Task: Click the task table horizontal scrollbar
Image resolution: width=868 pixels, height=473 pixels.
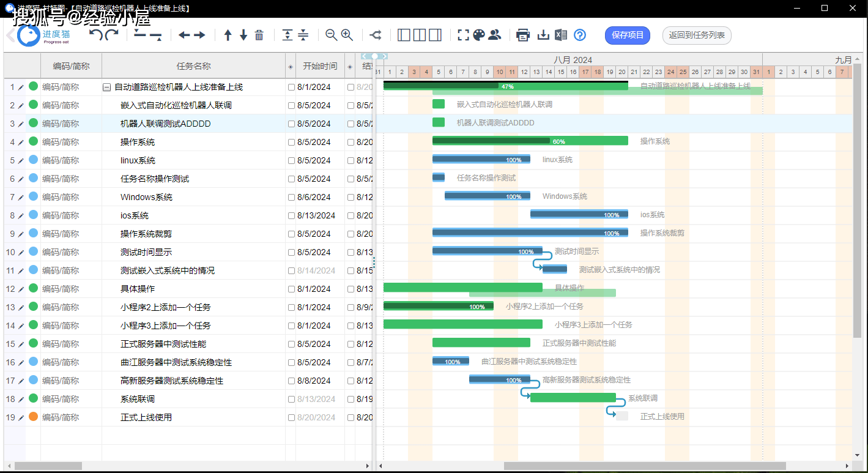Action: pos(48,466)
